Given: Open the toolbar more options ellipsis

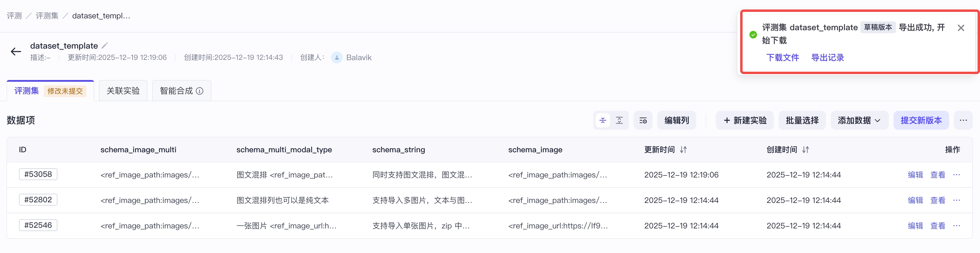Looking at the screenshot, I should (x=963, y=121).
